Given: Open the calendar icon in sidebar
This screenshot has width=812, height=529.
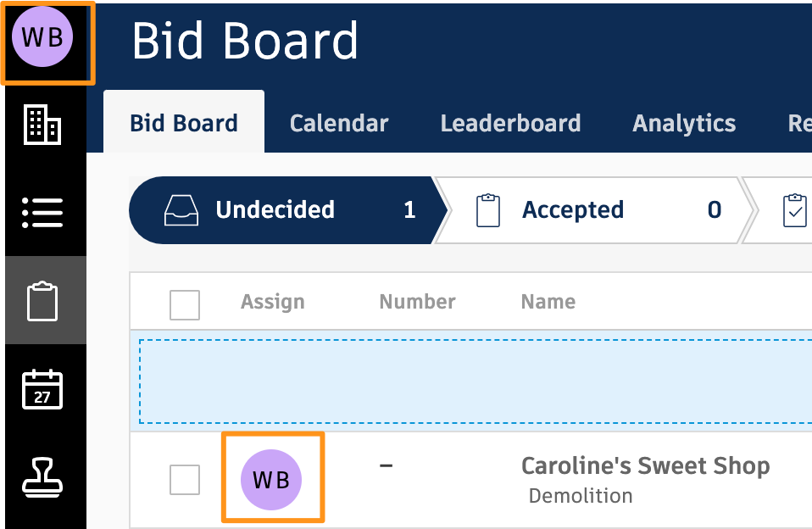Looking at the screenshot, I should (x=42, y=389).
